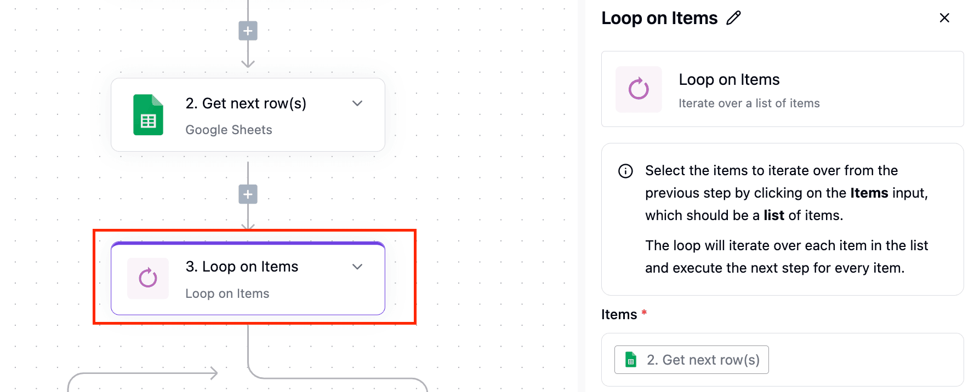Select the 2. Get next row(s) step card

point(248,115)
